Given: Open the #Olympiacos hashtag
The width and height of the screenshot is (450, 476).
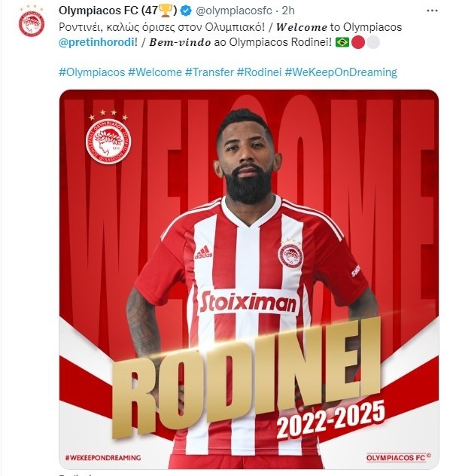Looking at the screenshot, I should click(92, 72).
